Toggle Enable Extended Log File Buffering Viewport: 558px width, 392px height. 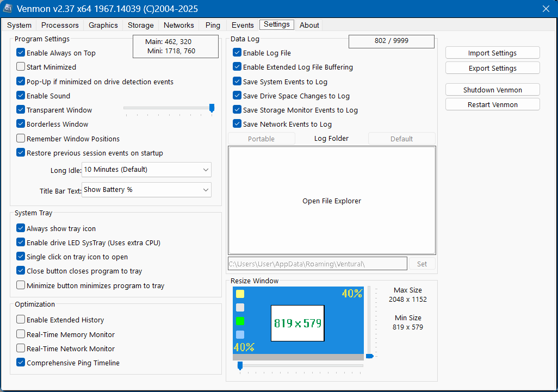tap(237, 67)
